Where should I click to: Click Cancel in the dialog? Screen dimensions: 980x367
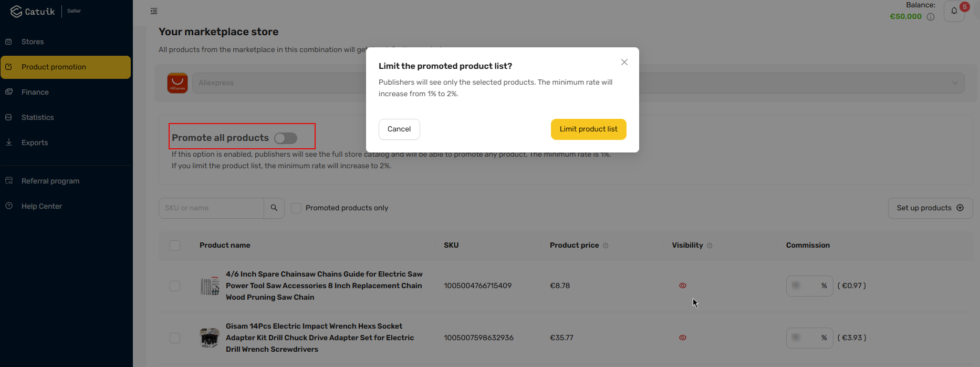(x=399, y=129)
